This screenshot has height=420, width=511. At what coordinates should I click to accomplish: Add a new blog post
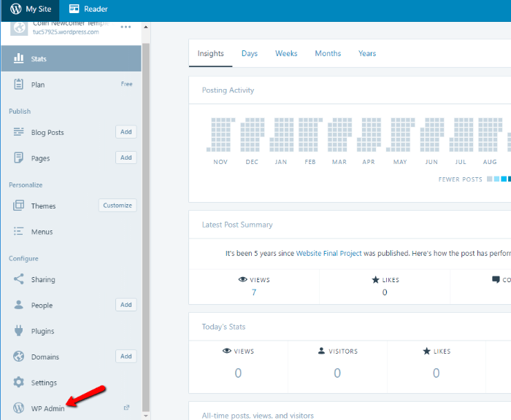click(126, 131)
